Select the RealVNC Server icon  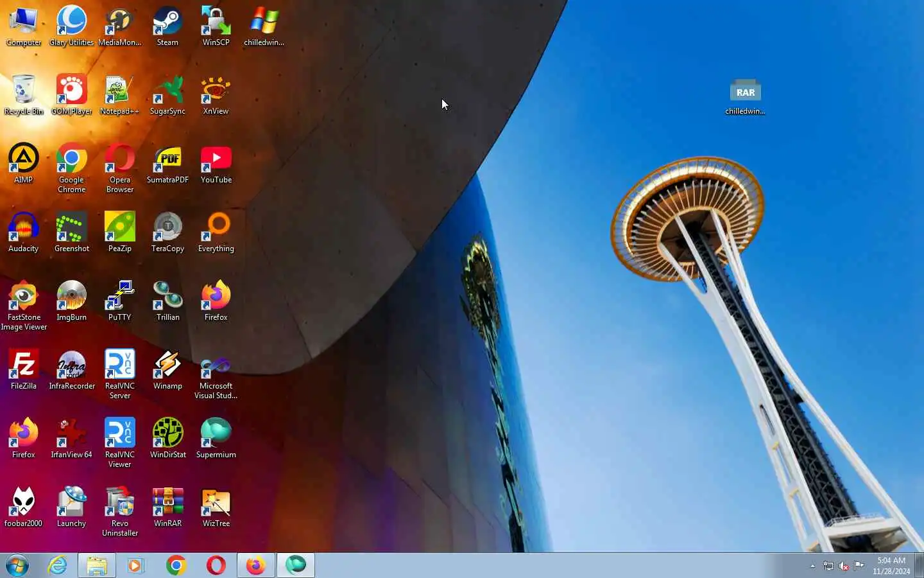coord(120,374)
